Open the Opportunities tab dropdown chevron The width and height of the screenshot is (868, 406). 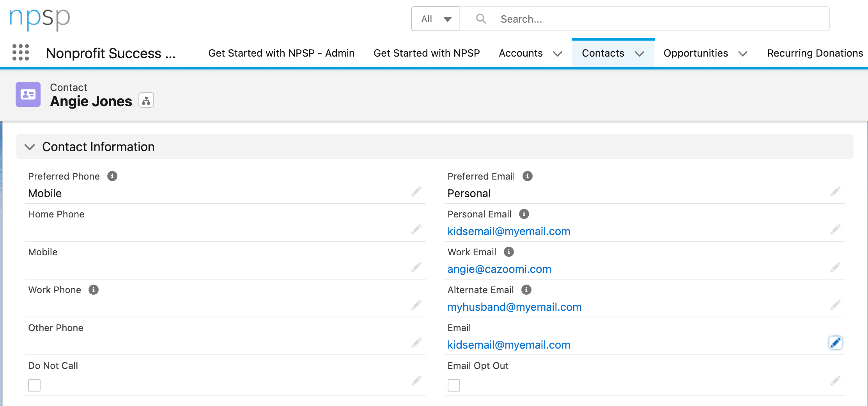click(743, 53)
